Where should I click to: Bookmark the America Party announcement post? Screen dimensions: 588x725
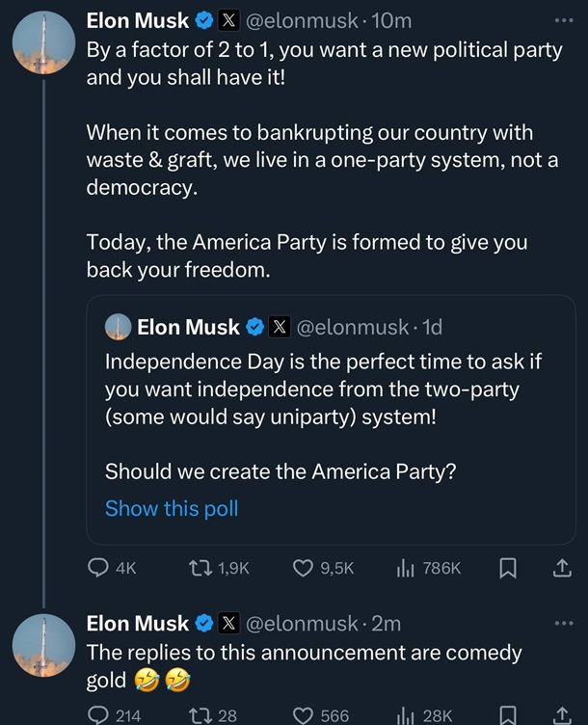(x=508, y=569)
